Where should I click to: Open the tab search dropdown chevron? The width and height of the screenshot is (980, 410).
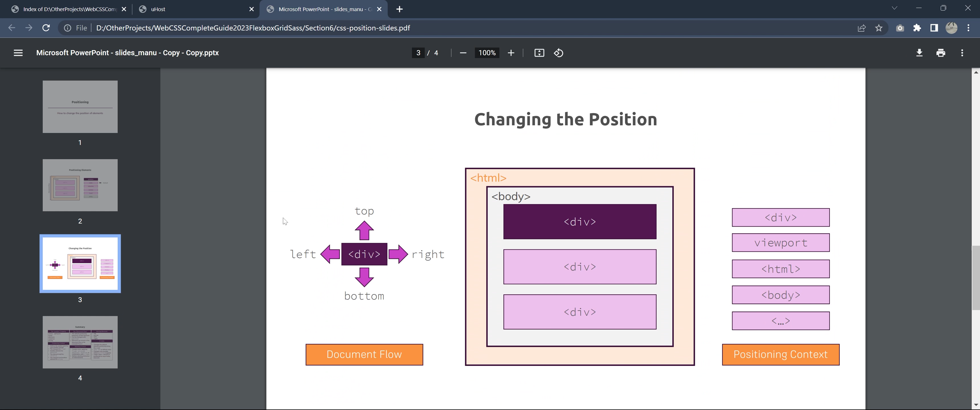(895, 8)
